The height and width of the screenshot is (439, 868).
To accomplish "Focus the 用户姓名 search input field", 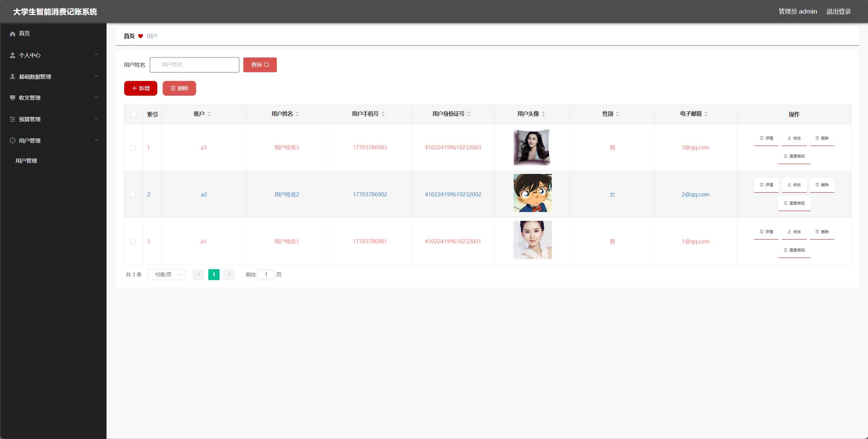I will pyautogui.click(x=194, y=65).
